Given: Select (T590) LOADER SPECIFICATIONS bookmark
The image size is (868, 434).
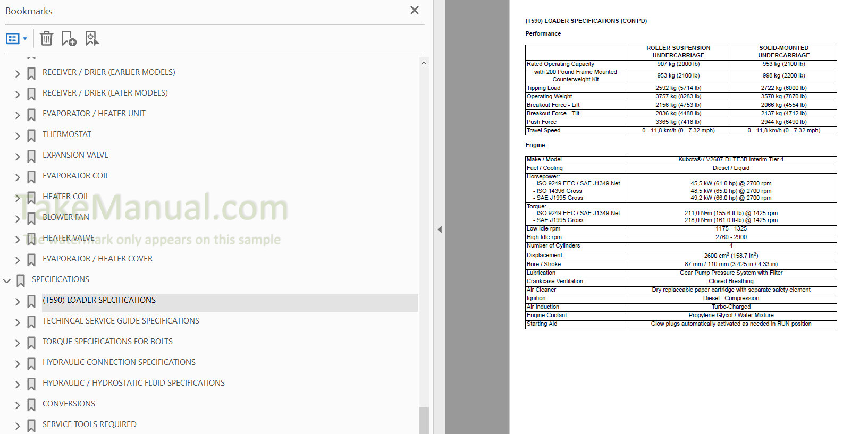Looking at the screenshot, I should click(x=99, y=300).
